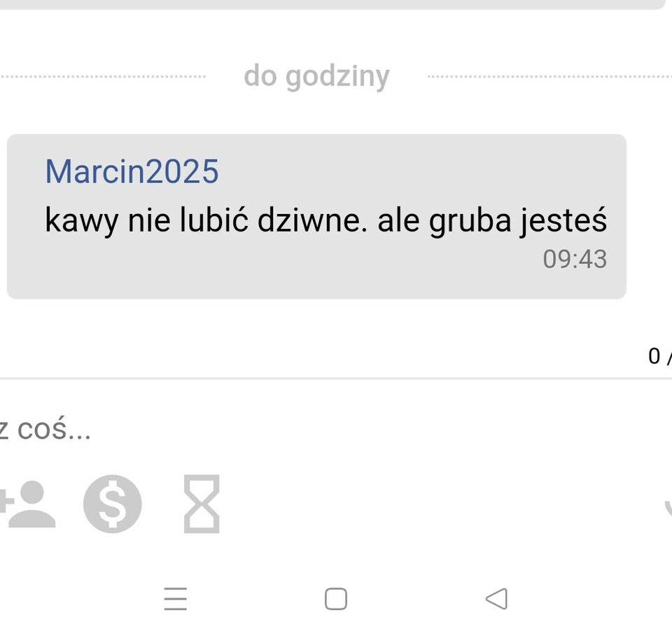Screen dimensions: 672x640
Task: Open the Android recent apps menu icon
Action: 176,599
